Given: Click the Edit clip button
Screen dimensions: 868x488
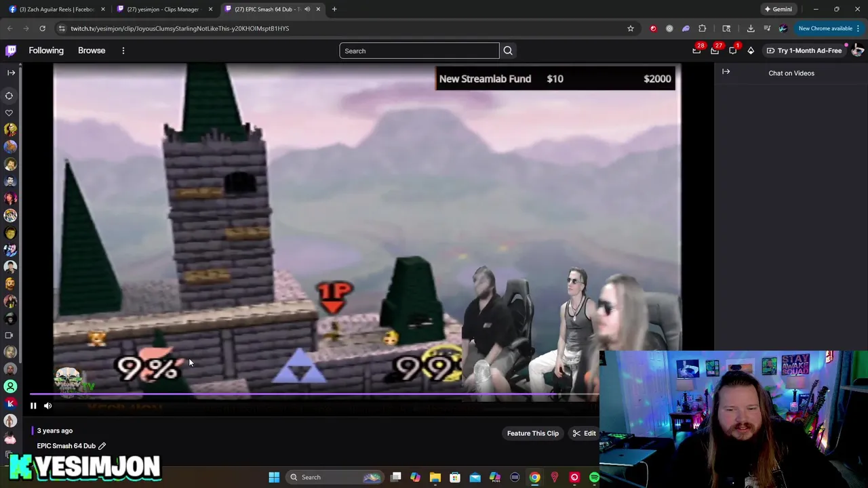Looking at the screenshot, I should (584, 434).
